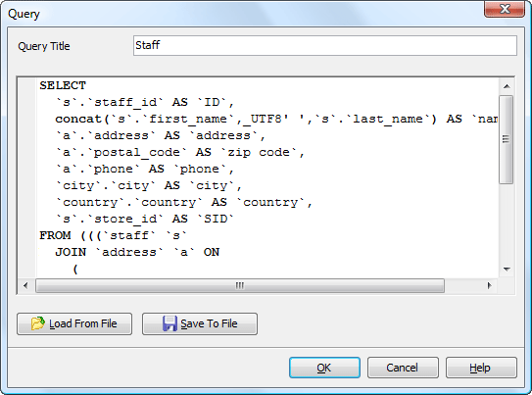
Task: Click the vertical scrollbar thumb in editor
Action: click(x=507, y=139)
